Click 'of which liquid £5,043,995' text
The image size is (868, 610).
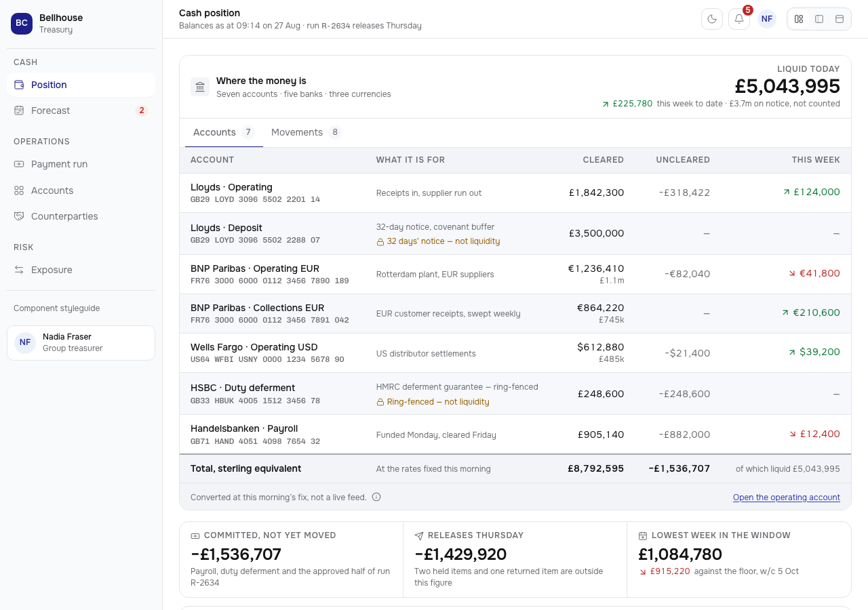788,468
